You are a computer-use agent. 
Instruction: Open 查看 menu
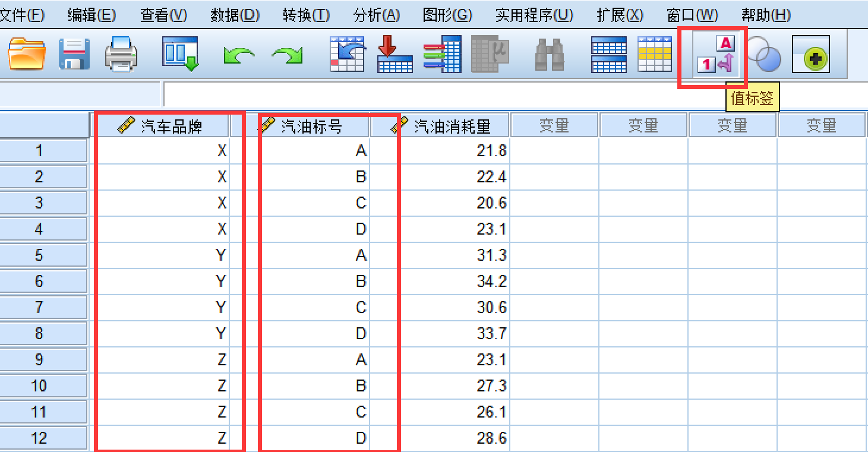coord(163,15)
